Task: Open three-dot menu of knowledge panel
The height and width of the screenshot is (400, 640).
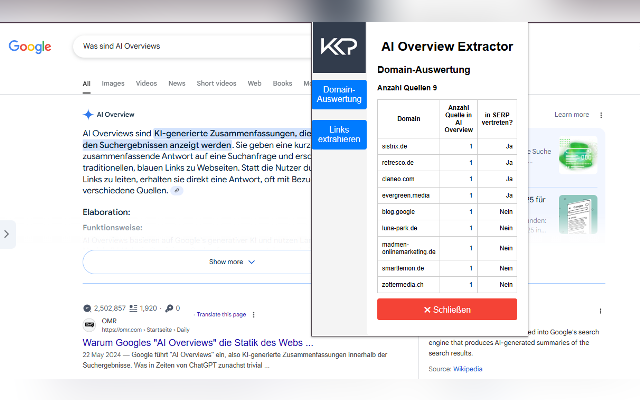Action: (x=600, y=311)
